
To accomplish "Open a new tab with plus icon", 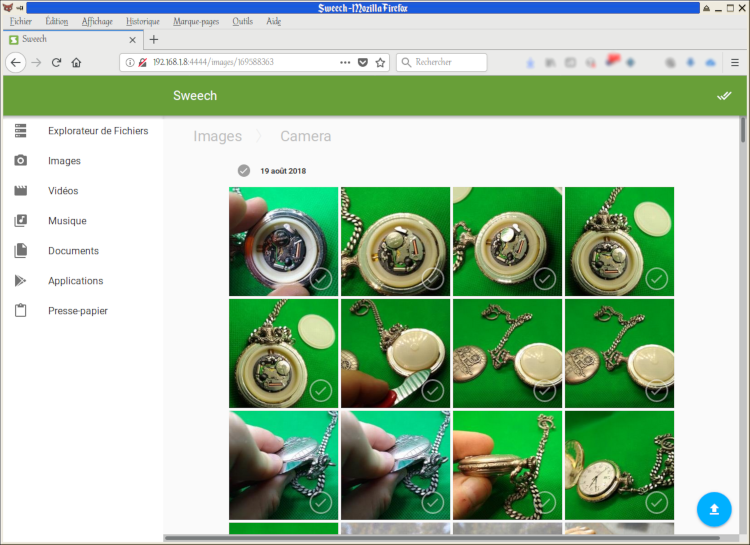I will click(x=154, y=40).
